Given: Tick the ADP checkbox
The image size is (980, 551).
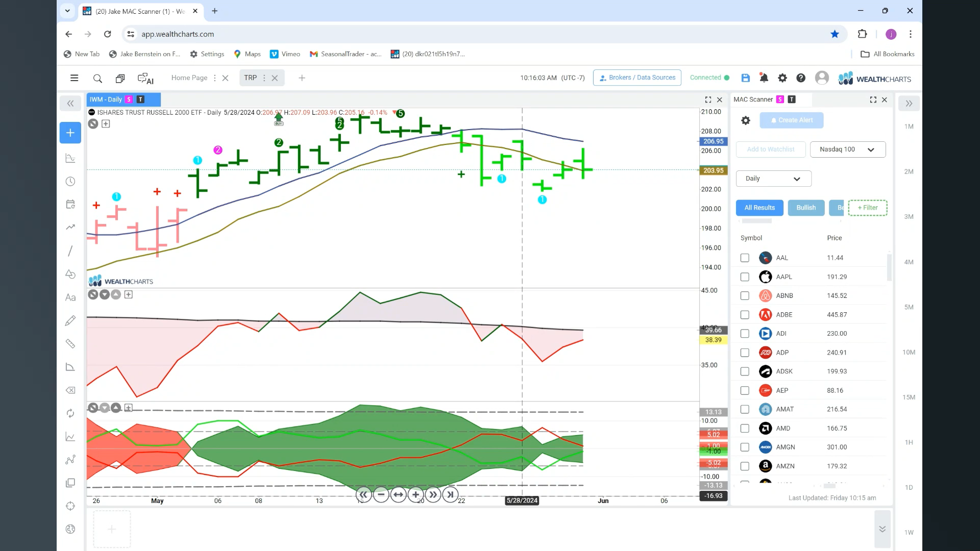Looking at the screenshot, I should pos(745,353).
